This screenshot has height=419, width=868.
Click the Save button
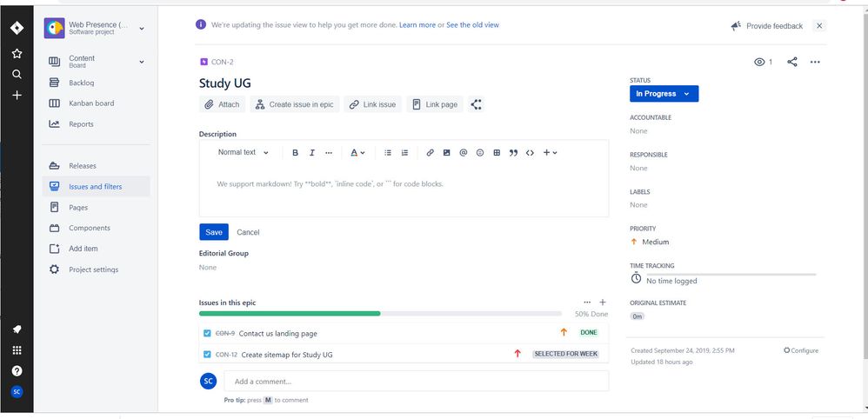click(x=214, y=232)
